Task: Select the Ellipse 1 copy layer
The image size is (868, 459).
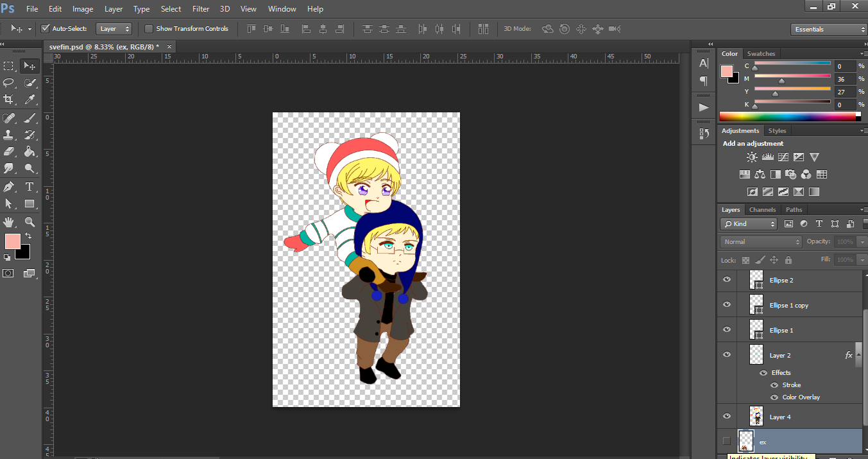Action: (x=789, y=305)
